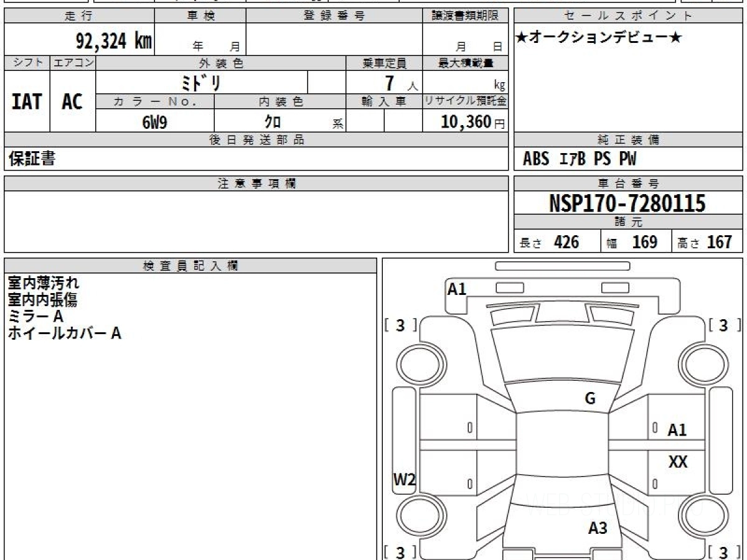747x560 pixels.
Task: Click the 登録番号 header cell
Action: [334, 16]
